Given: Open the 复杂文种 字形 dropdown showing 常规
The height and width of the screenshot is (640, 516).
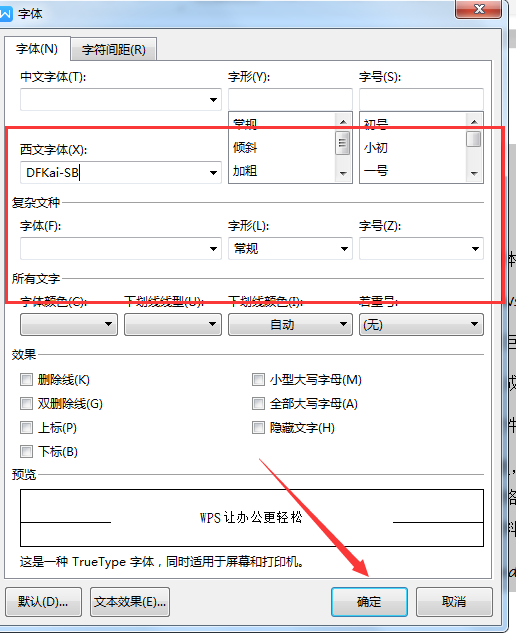Looking at the screenshot, I should [x=290, y=249].
